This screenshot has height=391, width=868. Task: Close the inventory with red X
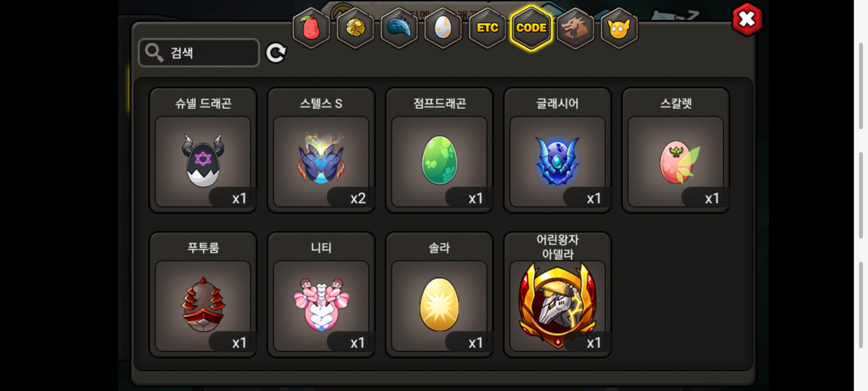click(x=747, y=20)
